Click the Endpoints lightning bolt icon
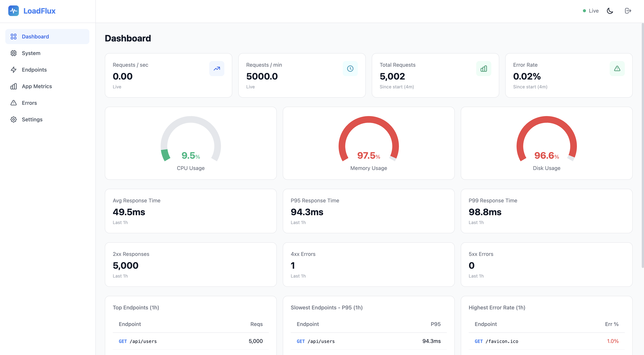Screen dimensions: 644x355 tap(14, 70)
